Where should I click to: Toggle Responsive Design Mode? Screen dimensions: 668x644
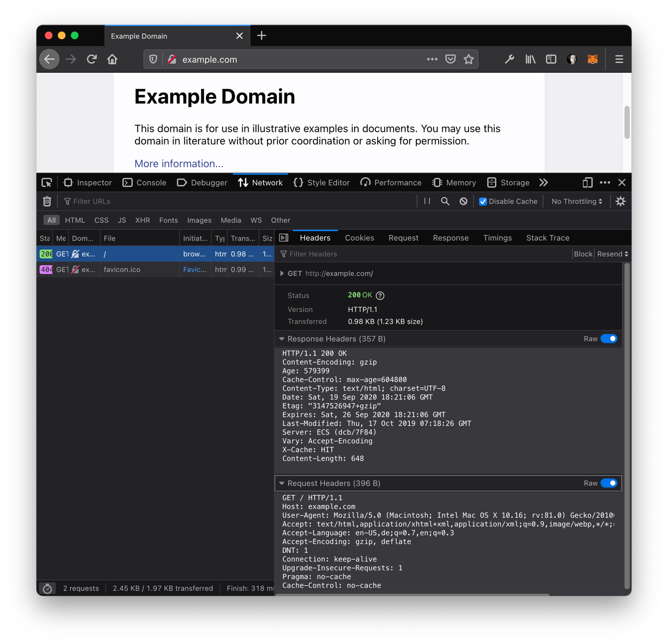(587, 183)
